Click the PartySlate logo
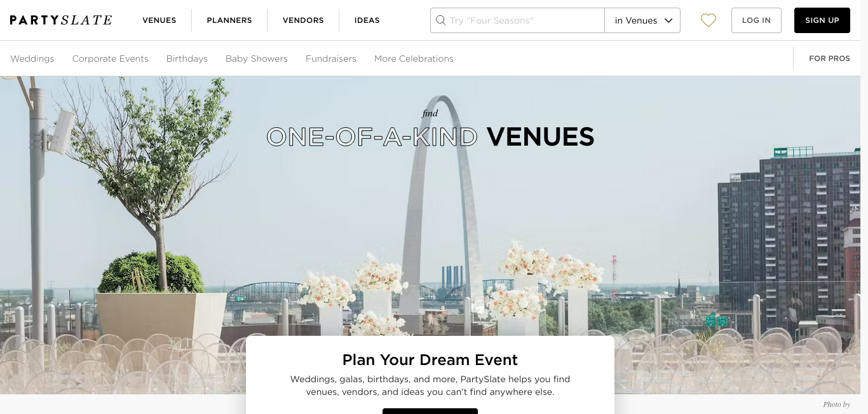The image size is (868, 414). tap(61, 20)
